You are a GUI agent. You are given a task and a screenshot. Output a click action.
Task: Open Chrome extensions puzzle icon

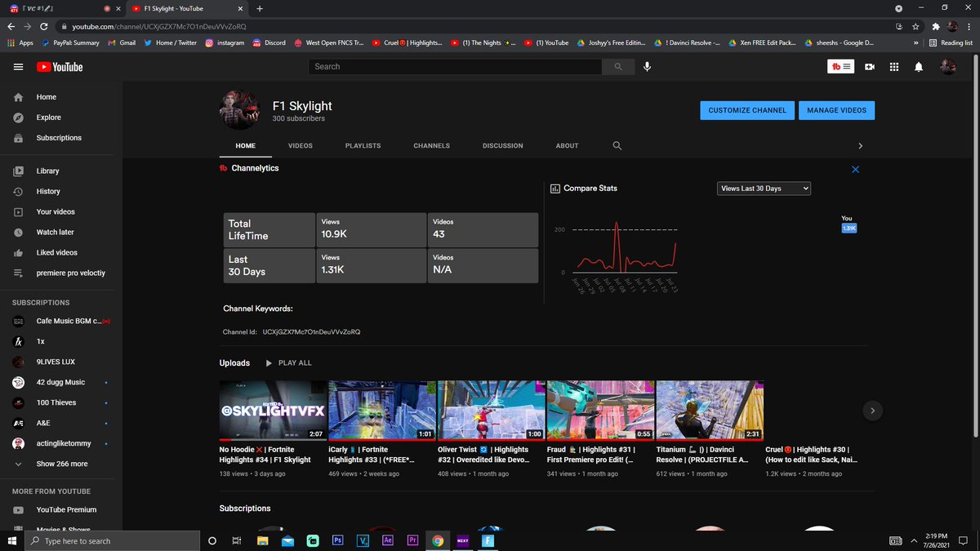click(935, 27)
